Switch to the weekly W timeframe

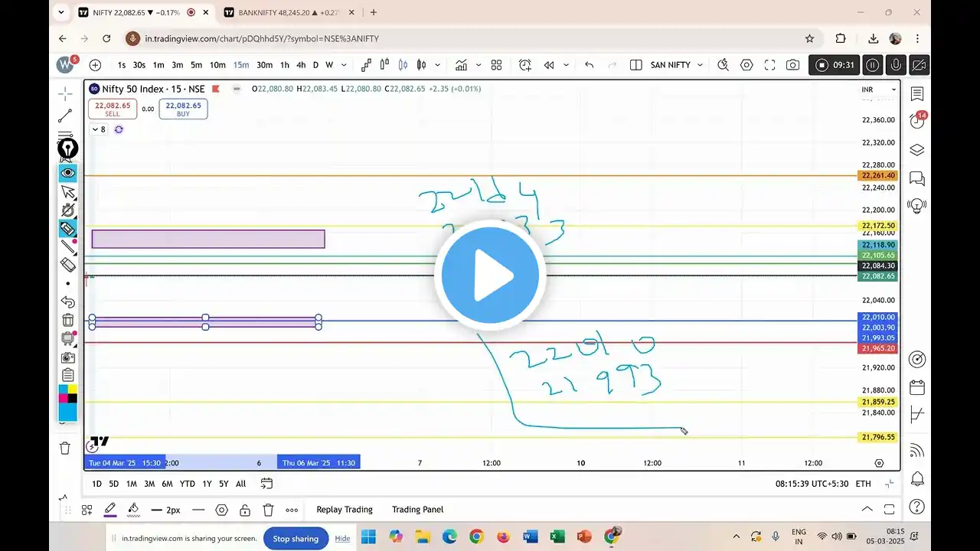tap(329, 65)
